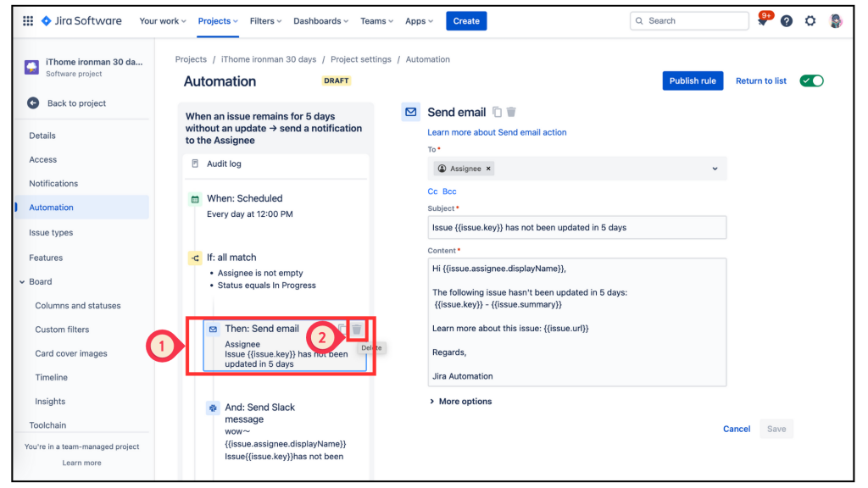
Task: Open the notifications bell with 9+ badge
Action: click(762, 21)
